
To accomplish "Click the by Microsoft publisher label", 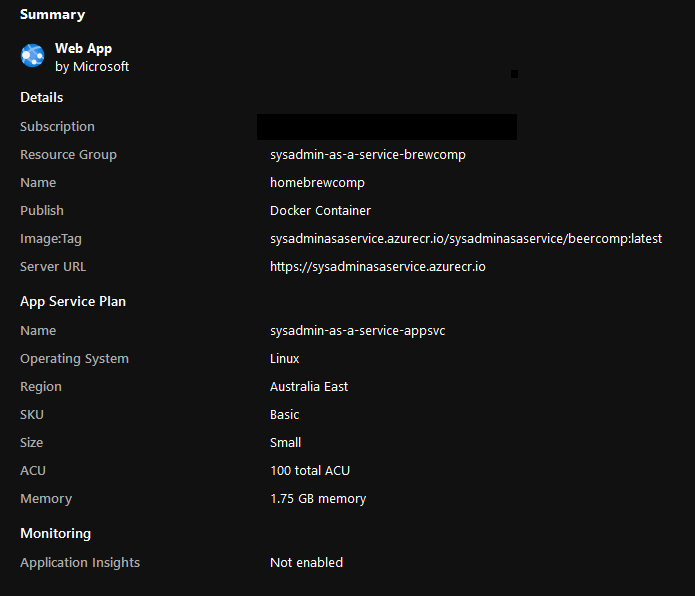I will click(x=92, y=66).
